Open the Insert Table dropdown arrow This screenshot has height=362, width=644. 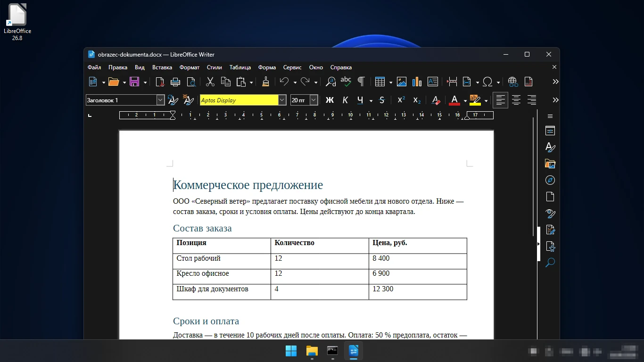pos(391,82)
